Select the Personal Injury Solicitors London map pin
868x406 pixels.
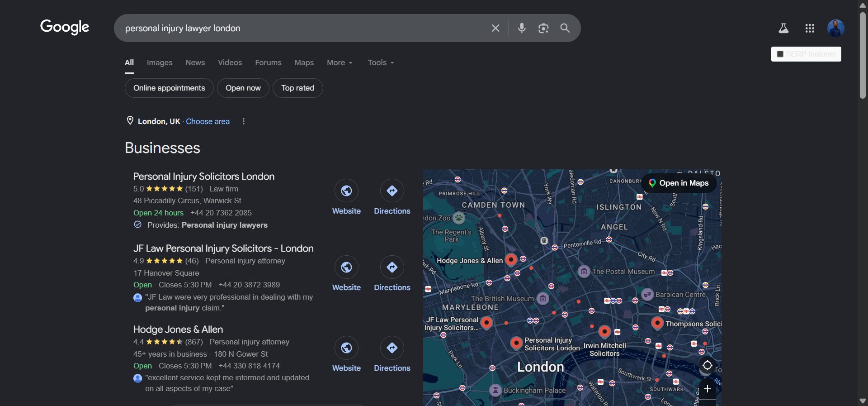tap(516, 343)
